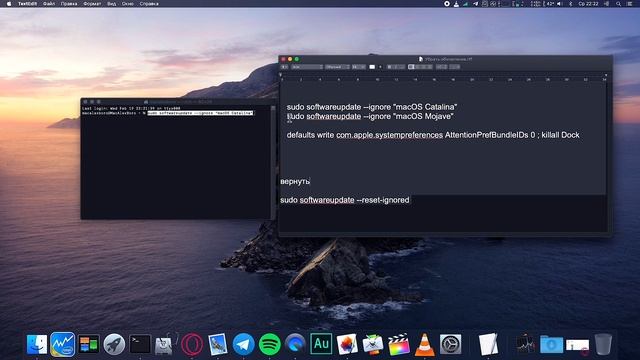Open blue Downloads folder in Dock
Screen dimensions: 640x360
click(551, 344)
